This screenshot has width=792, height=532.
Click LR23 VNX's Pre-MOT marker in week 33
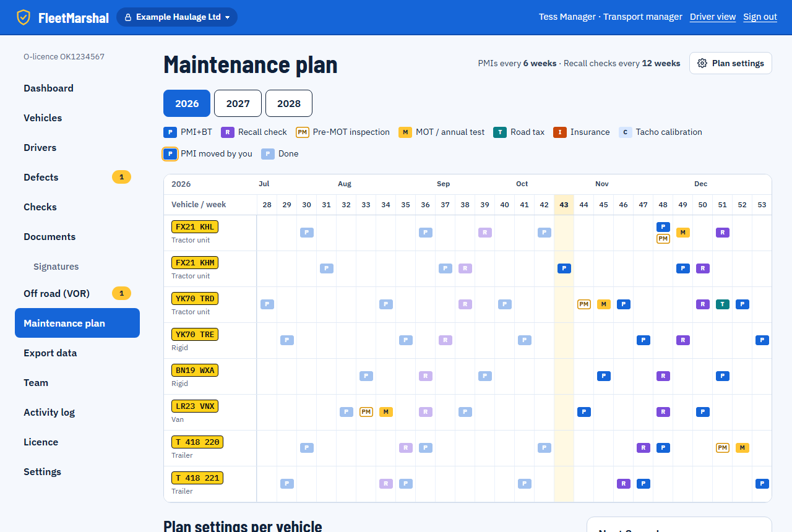(366, 412)
